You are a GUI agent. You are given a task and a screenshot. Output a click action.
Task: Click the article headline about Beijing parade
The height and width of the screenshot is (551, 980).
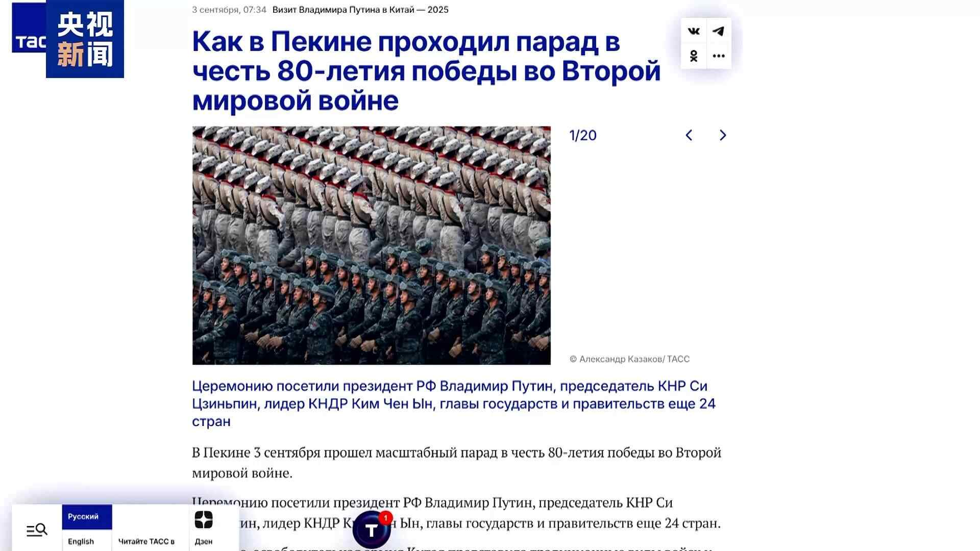coord(426,70)
